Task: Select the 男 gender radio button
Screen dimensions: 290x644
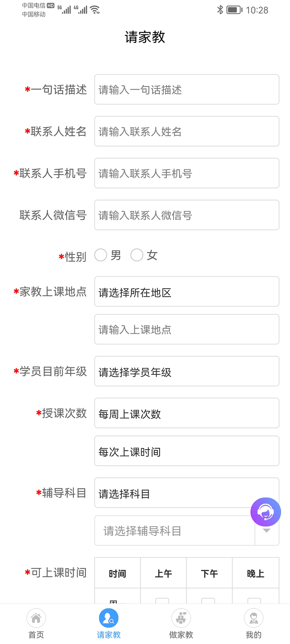Action: 101,255
